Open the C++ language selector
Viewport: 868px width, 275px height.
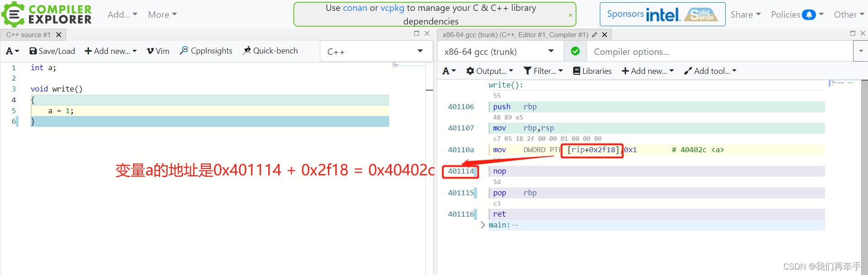(375, 51)
